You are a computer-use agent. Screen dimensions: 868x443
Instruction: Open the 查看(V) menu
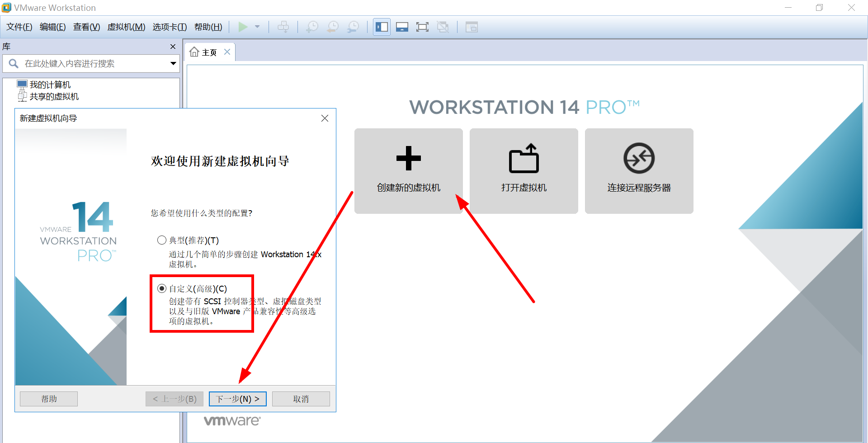(86, 27)
